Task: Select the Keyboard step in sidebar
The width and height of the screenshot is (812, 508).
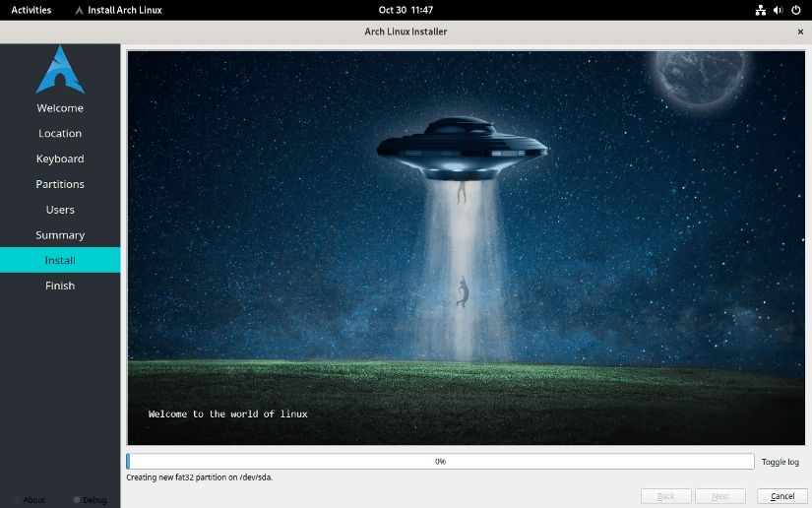Action: tap(60, 159)
